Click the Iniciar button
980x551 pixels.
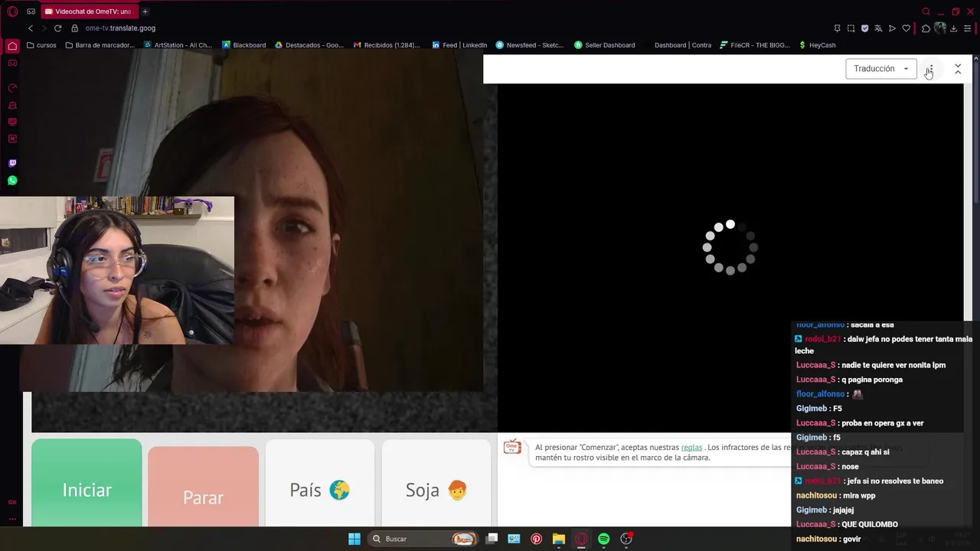pos(87,483)
